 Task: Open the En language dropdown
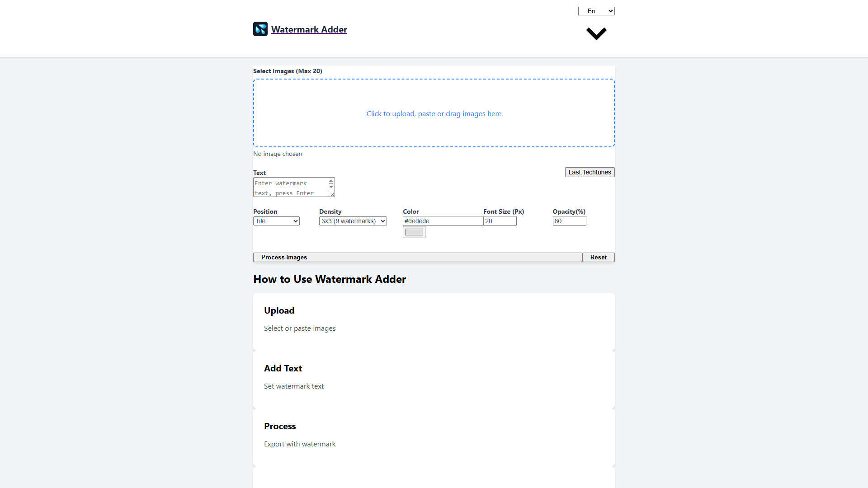click(x=596, y=11)
